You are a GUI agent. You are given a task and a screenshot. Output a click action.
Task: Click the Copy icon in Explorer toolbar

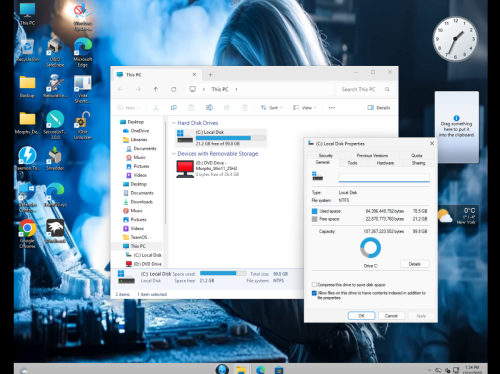coord(174,108)
